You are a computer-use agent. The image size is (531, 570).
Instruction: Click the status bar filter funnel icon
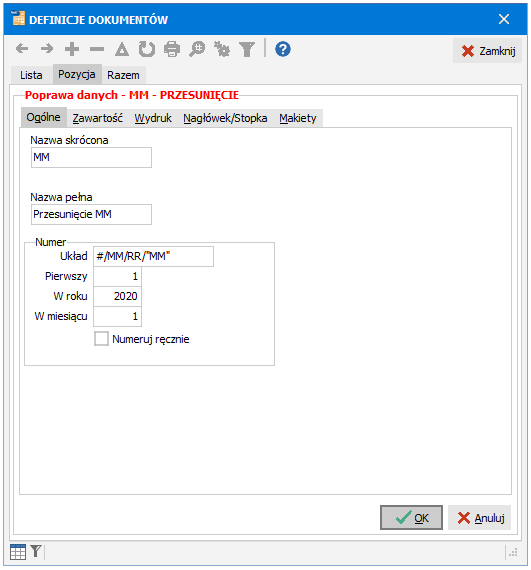tap(36, 551)
